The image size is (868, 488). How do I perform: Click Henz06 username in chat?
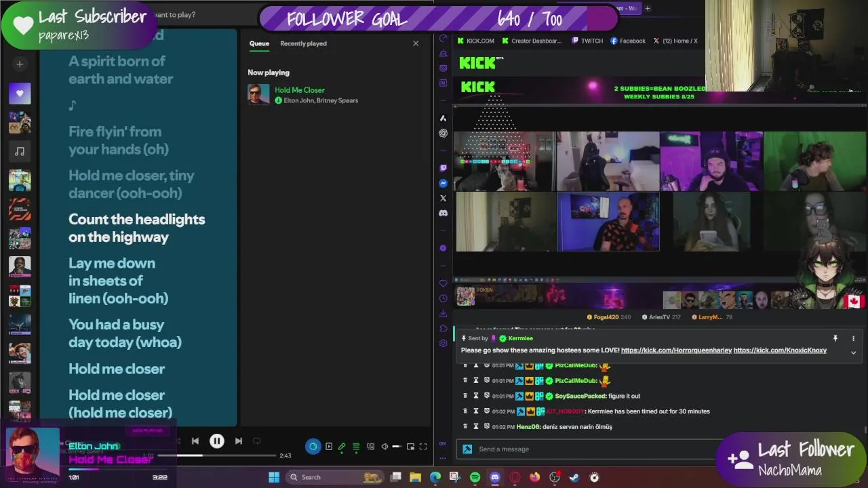527,426
